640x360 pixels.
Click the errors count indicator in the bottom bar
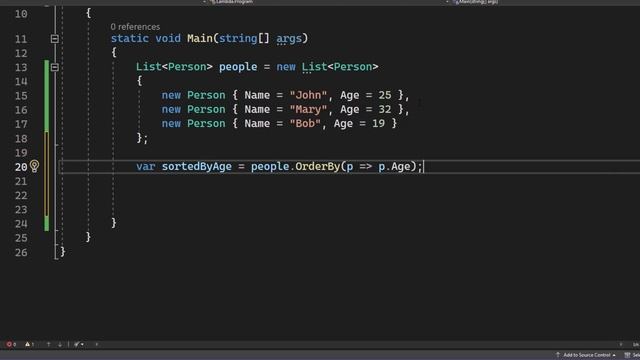coord(11,344)
